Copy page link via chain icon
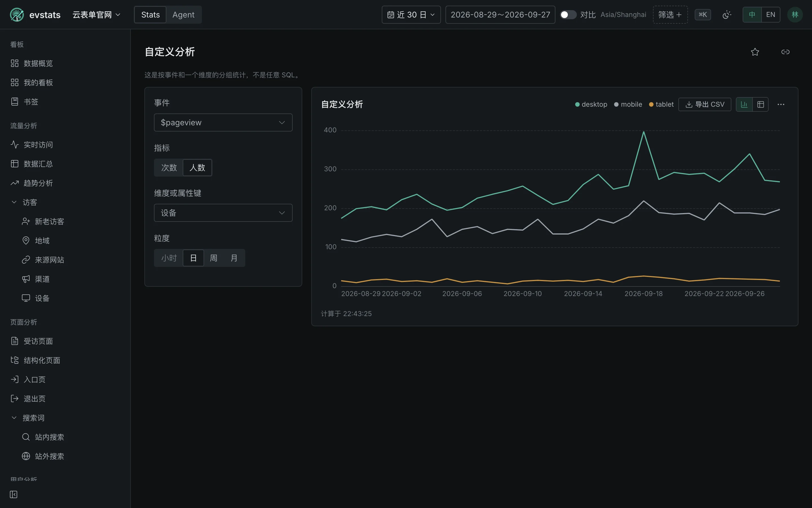812x508 pixels. click(x=785, y=52)
